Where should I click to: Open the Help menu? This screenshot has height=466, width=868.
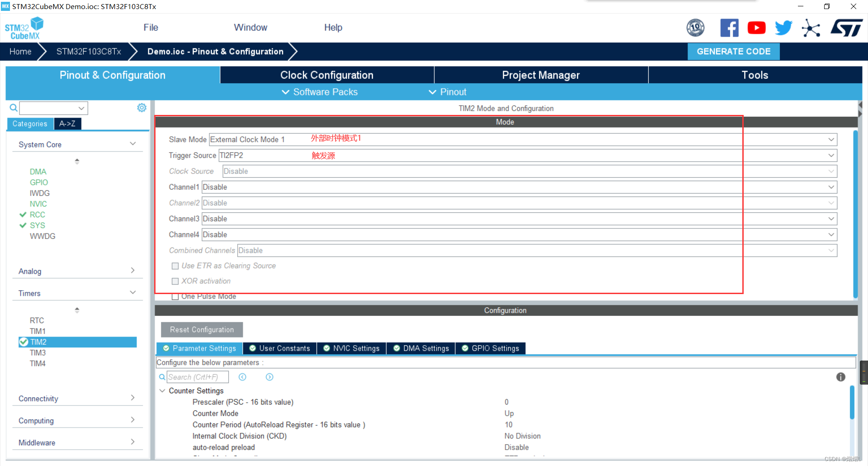pos(333,28)
